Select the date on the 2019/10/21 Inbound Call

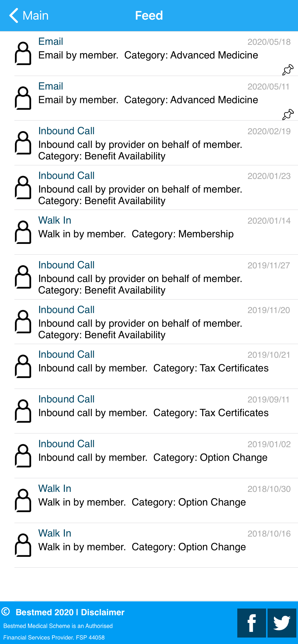click(269, 354)
